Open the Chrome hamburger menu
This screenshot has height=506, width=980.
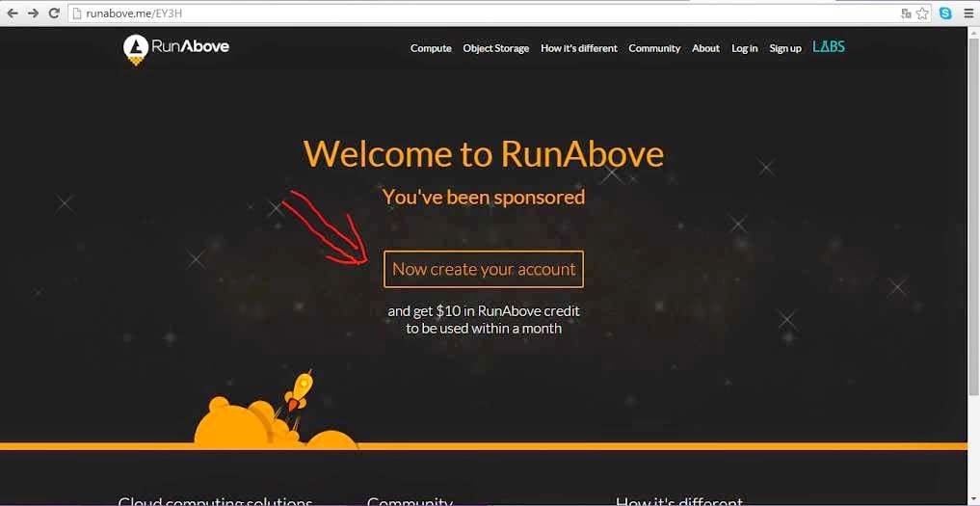coord(968,13)
